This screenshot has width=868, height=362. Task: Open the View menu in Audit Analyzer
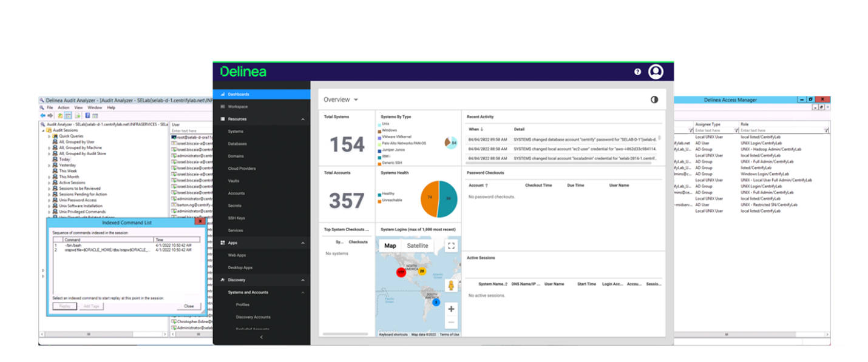[x=78, y=107]
